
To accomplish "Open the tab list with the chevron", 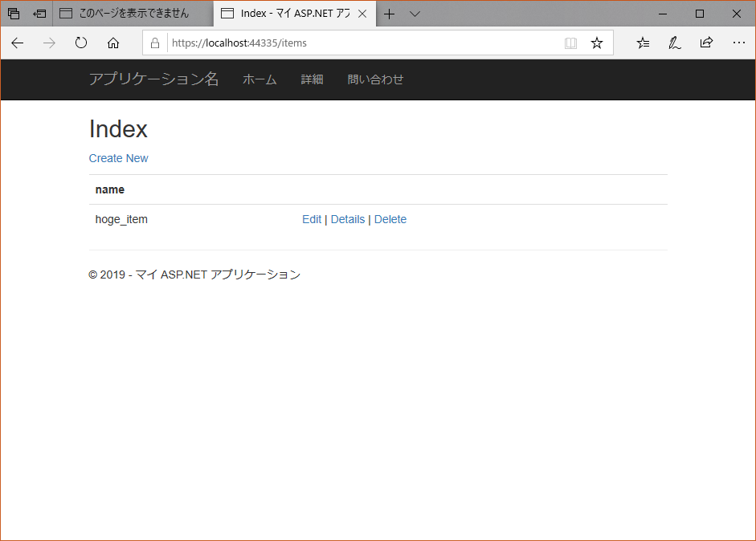I will click(x=415, y=14).
